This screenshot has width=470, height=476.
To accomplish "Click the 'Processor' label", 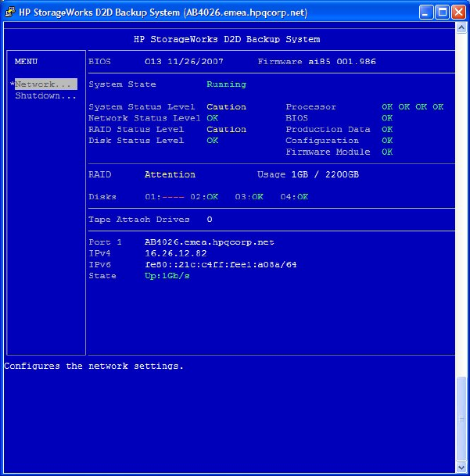I will click(x=310, y=107).
